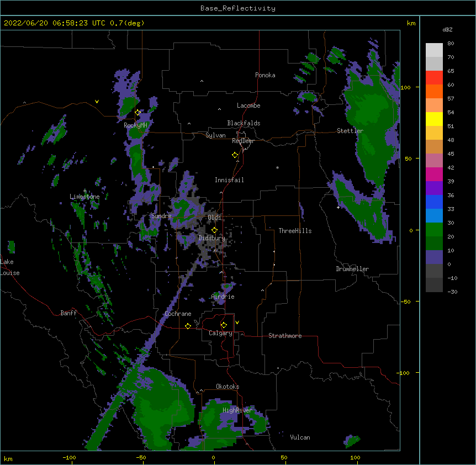
Task: Select the yellow diamond marker between Olds and Didsbury
Action: [x=214, y=230]
